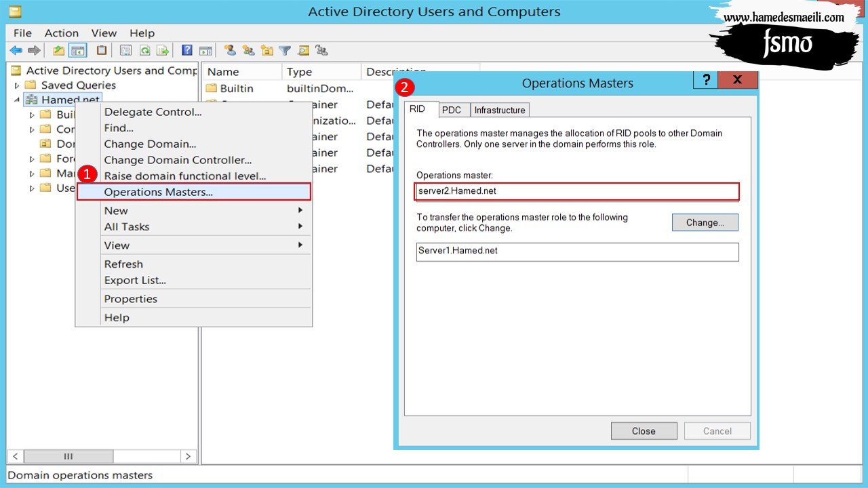Click the server2.Hamed.net operations master field
Viewport: 868px width, 488px height.
point(577,191)
